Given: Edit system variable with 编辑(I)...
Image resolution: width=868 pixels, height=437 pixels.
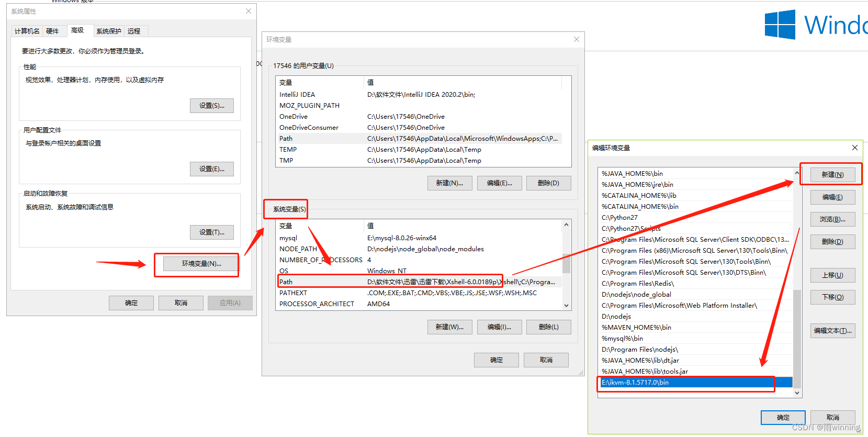Looking at the screenshot, I should click(499, 327).
